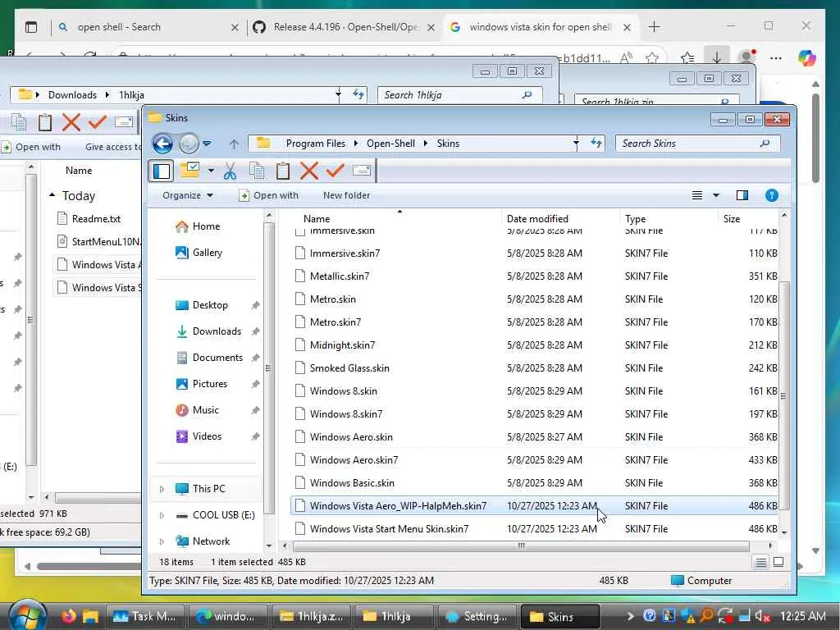Click the muted volume icon in system tray

(x=762, y=616)
